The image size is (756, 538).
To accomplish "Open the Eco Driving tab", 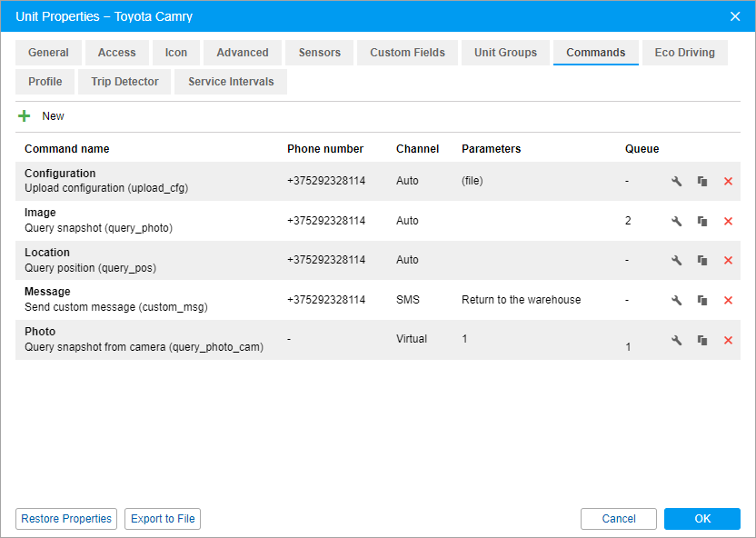I will 684,53.
